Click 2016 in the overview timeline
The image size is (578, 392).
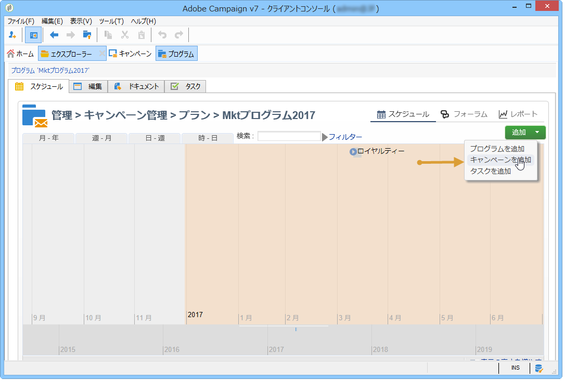click(172, 349)
